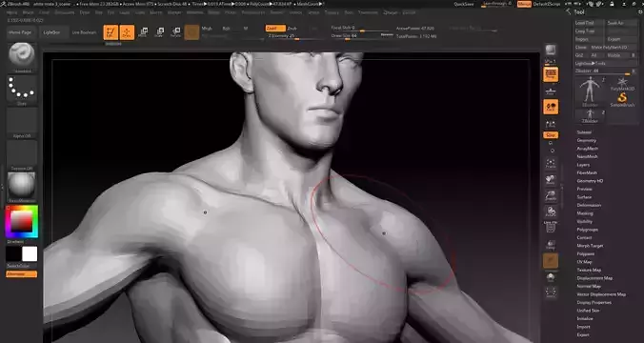The image size is (644, 343).
Task: Expand the ArrayMesh sub-palette
Action: (588, 149)
